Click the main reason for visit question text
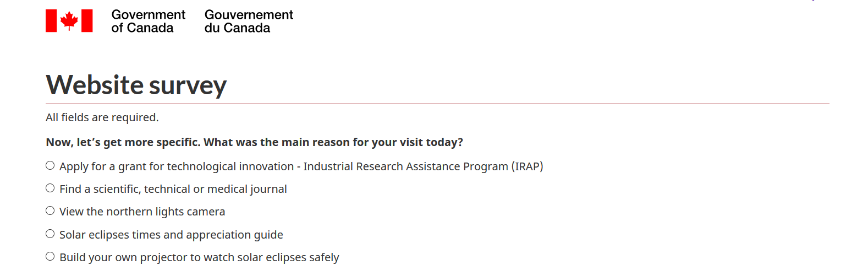The height and width of the screenshot is (270, 868). pyautogui.click(x=254, y=142)
